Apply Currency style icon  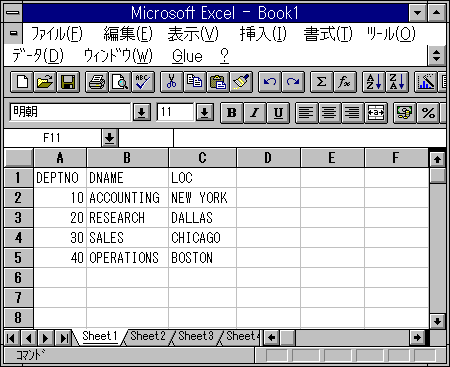click(404, 113)
